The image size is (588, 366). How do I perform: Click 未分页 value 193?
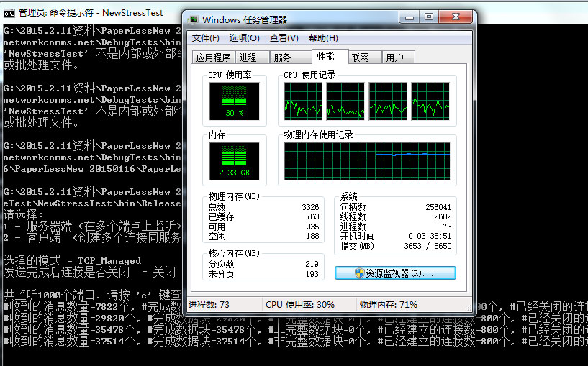pyautogui.click(x=312, y=274)
